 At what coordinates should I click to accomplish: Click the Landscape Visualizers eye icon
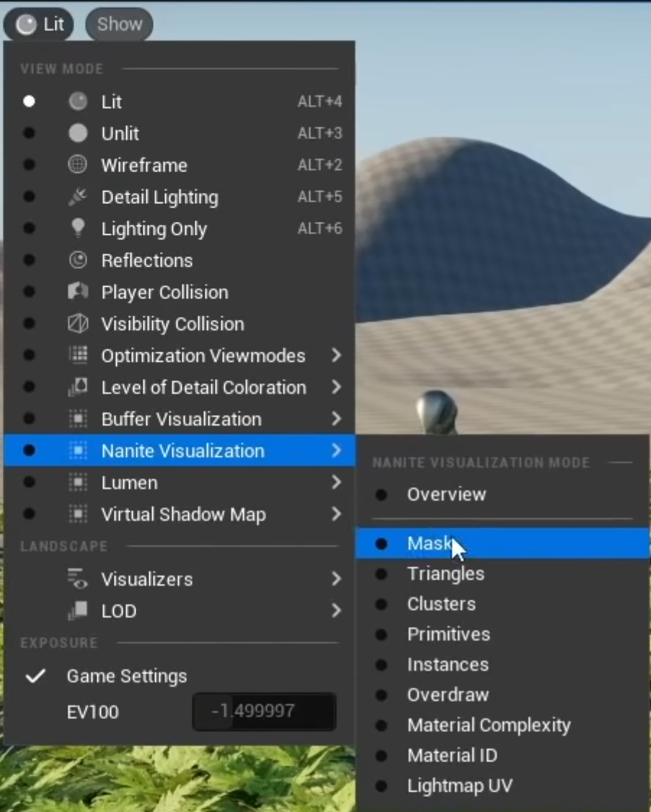click(77, 579)
